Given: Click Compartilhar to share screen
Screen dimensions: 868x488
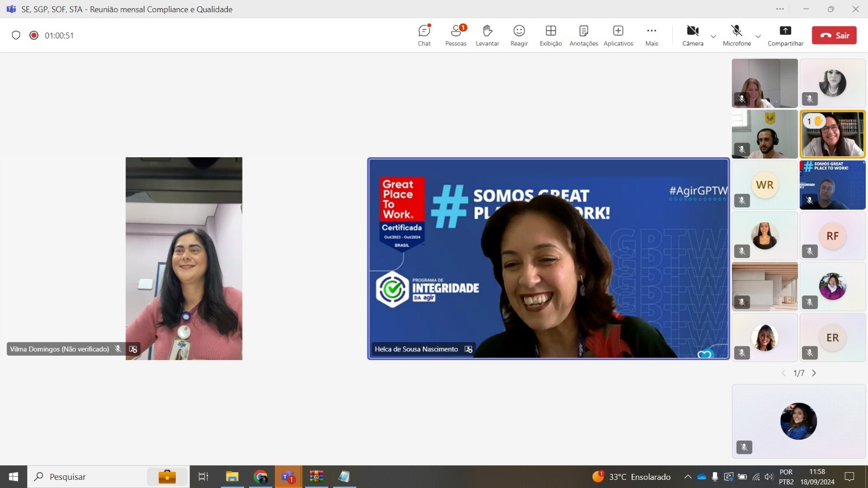Looking at the screenshot, I should point(785,35).
